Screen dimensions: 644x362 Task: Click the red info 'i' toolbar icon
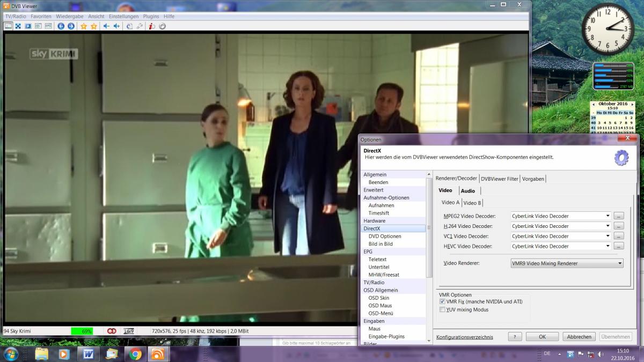[x=152, y=26]
